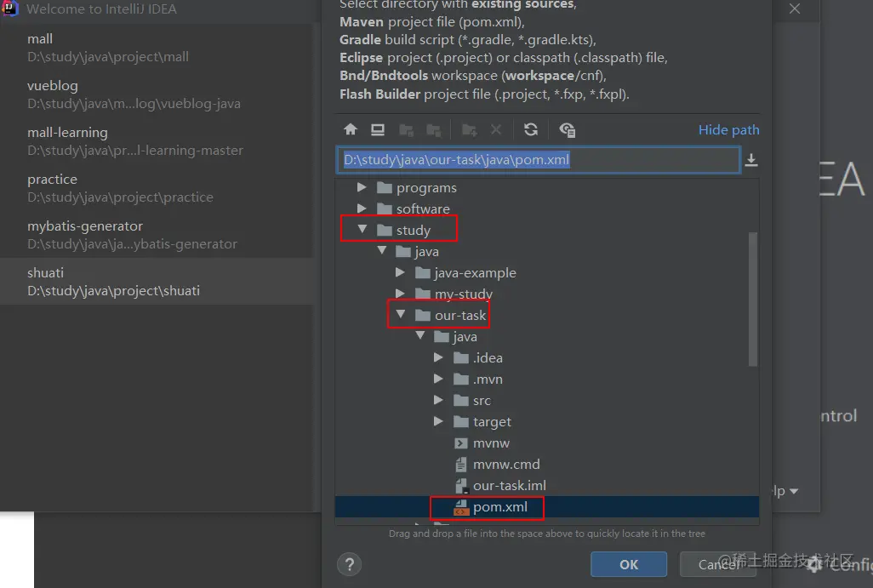Close the file chooser dialog
873x588 pixels.
pos(795,9)
